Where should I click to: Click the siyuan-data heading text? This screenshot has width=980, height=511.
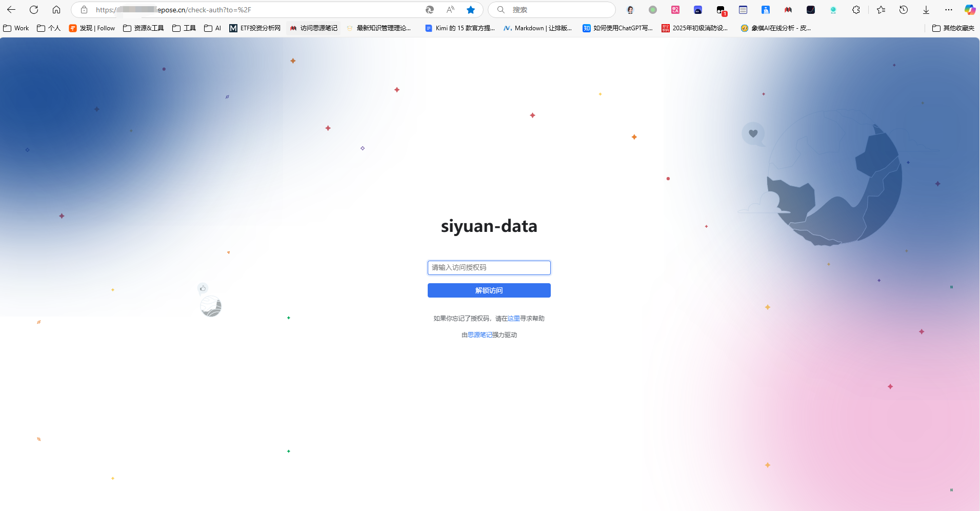coord(489,226)
